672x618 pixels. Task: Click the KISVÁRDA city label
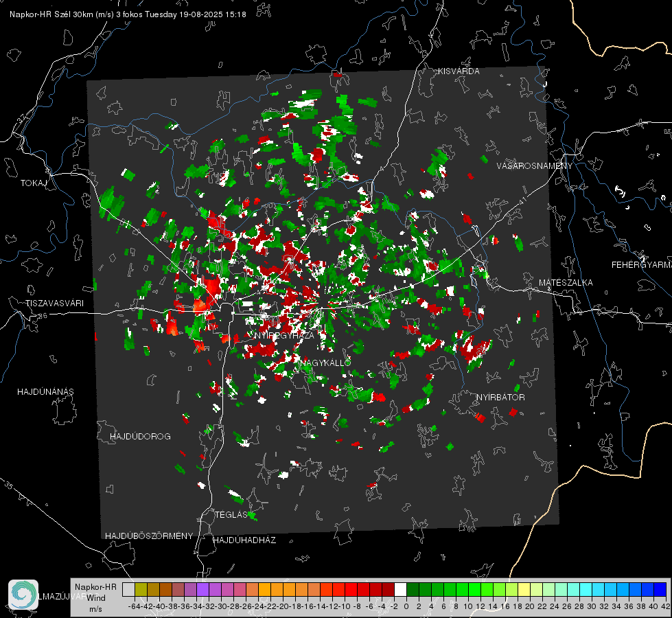(459, 71)
